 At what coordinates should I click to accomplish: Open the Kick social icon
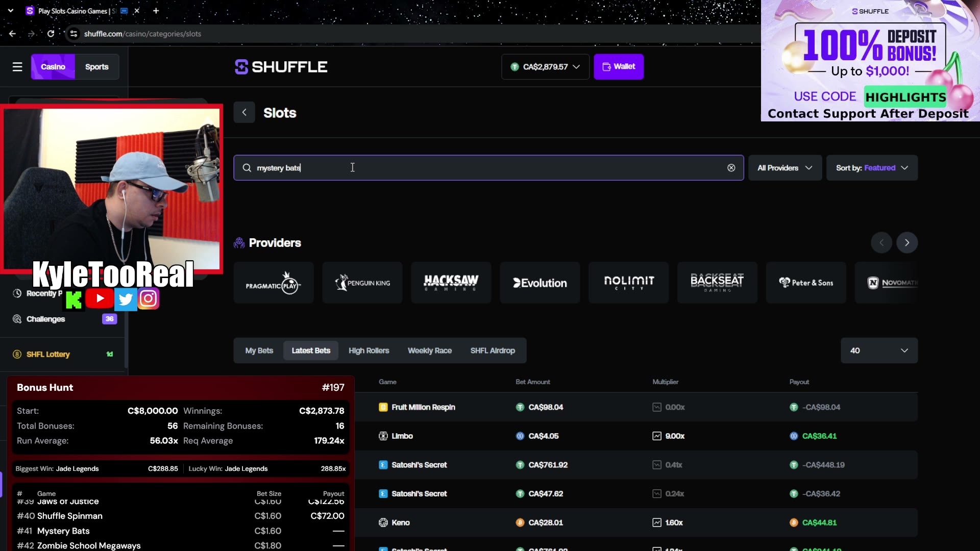[x=73, y=299]
